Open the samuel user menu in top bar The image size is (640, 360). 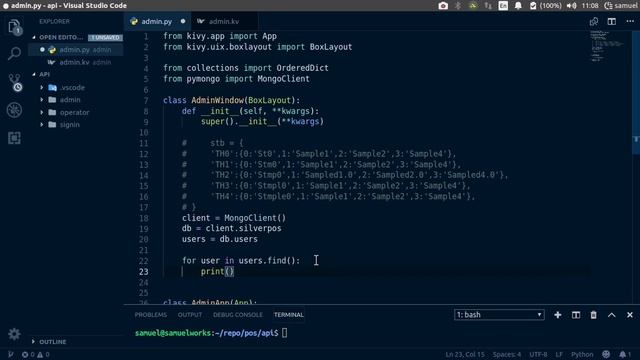(x=620, y=6)
